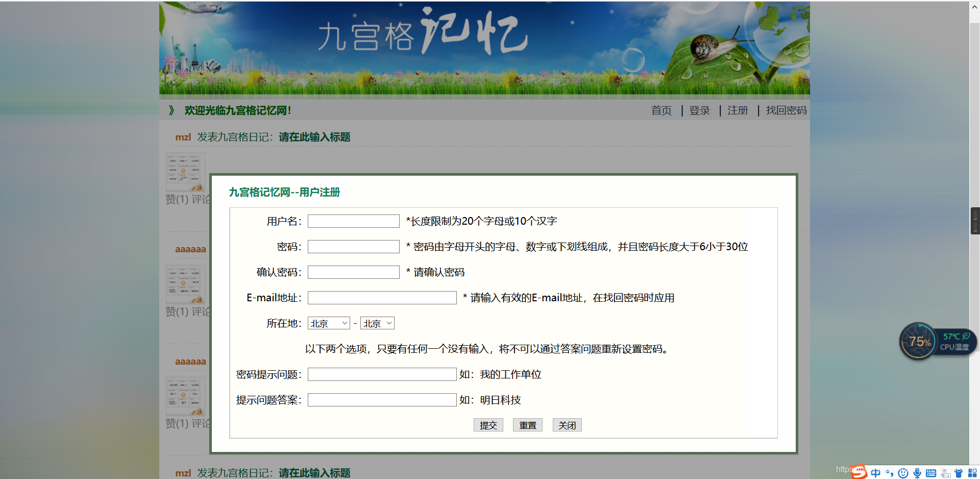The height and width of the screenshot is (479, 980).
Task: Select 登录 in the navigation bar
Action: click(x=699, y=110)
